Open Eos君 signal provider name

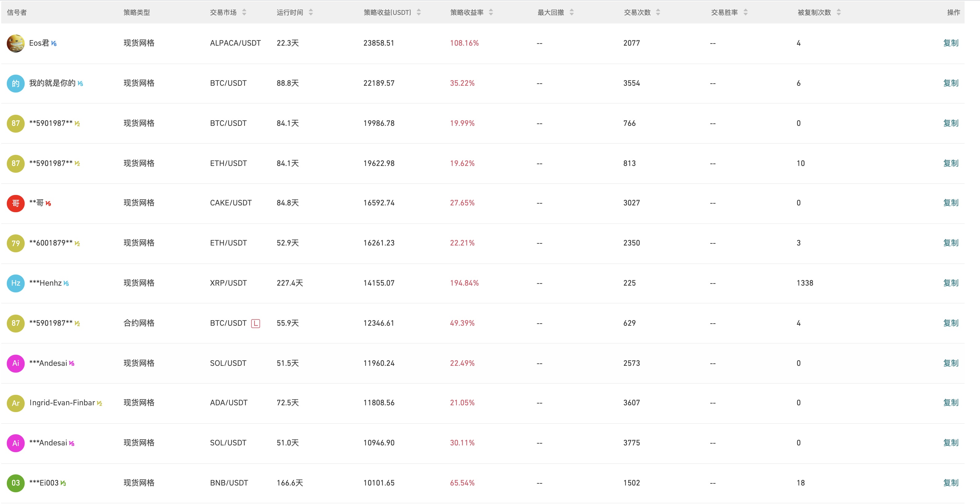point(39,43)
